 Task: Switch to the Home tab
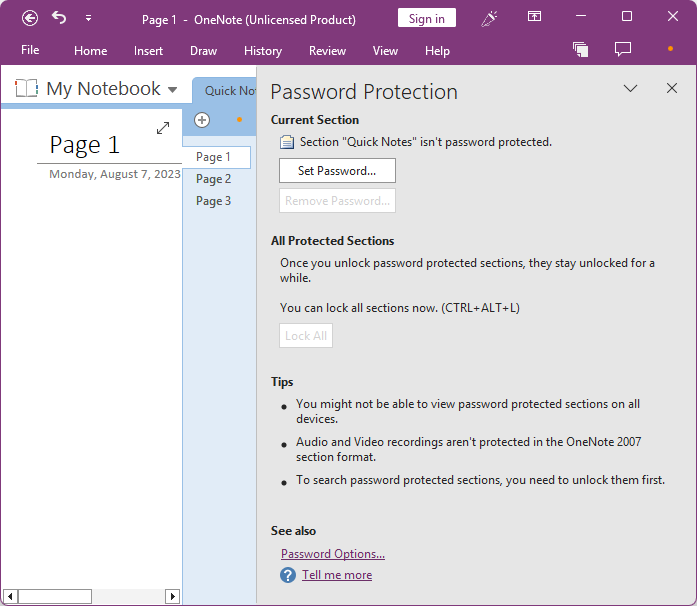90,51
